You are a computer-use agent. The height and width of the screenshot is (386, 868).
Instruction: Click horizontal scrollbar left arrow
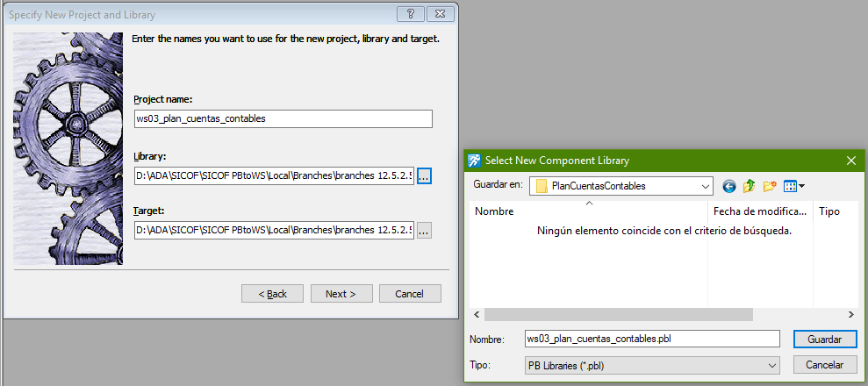click(477, 315)
